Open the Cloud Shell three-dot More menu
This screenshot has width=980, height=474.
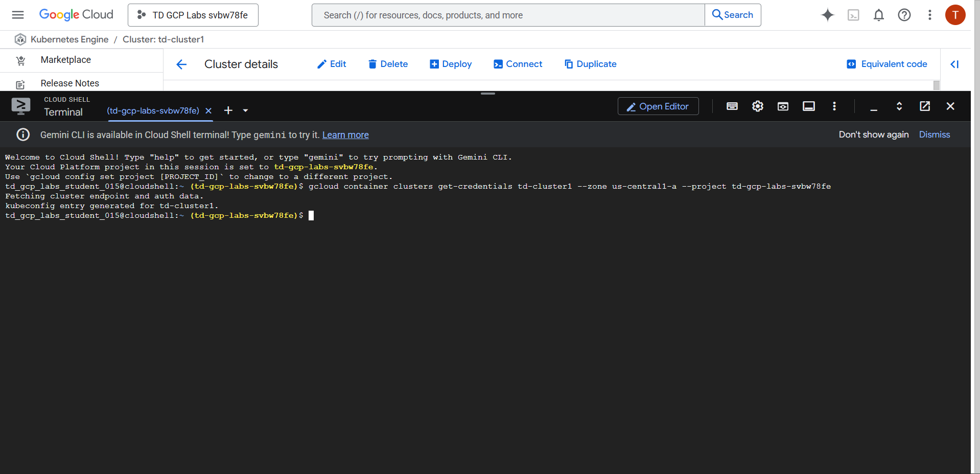click(834, 106)
